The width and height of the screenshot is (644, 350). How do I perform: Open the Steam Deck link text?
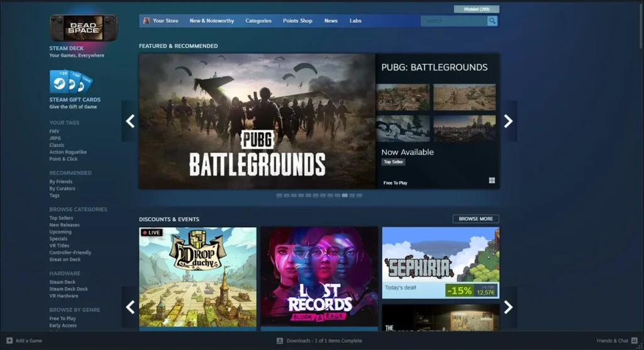tap(66, 48)
